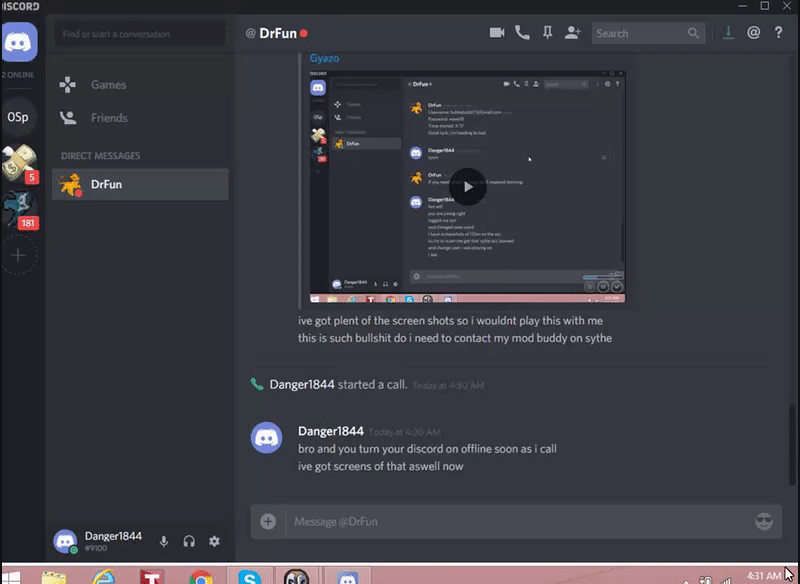Open user settings gear
Screen dimensions: 800x584
214,541
